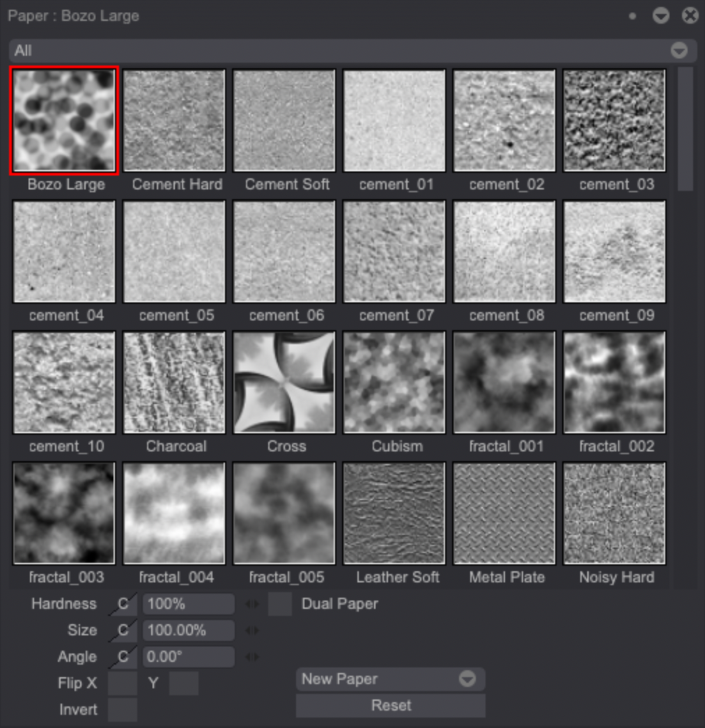
Task: Open the Angle curve C icon
Action: 123,657
